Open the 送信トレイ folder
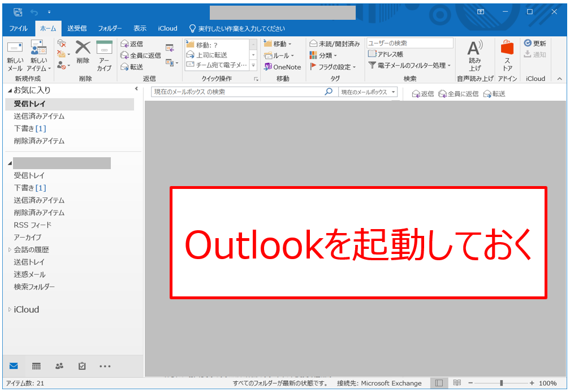This screenshot has width=570, height=392. pyautogui.click(x=29, y=262)
